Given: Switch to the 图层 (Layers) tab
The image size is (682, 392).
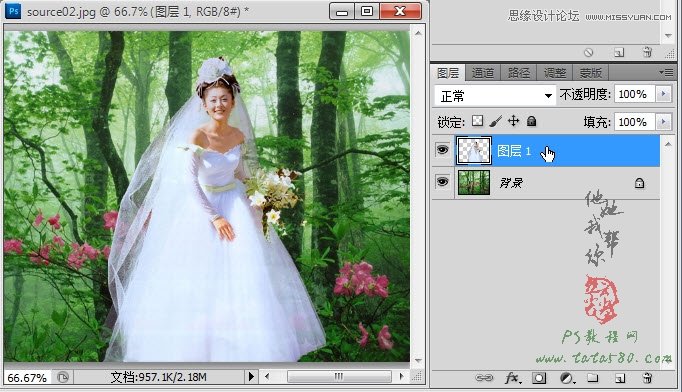Looking at the screenshot, I should (x=448, y=73).
